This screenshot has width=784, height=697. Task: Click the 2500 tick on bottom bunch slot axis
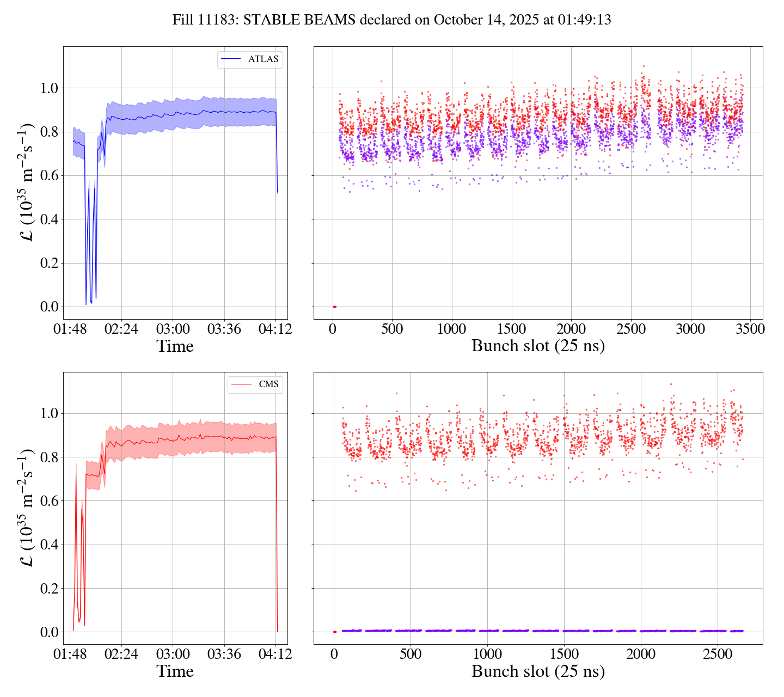coord(718,655)
